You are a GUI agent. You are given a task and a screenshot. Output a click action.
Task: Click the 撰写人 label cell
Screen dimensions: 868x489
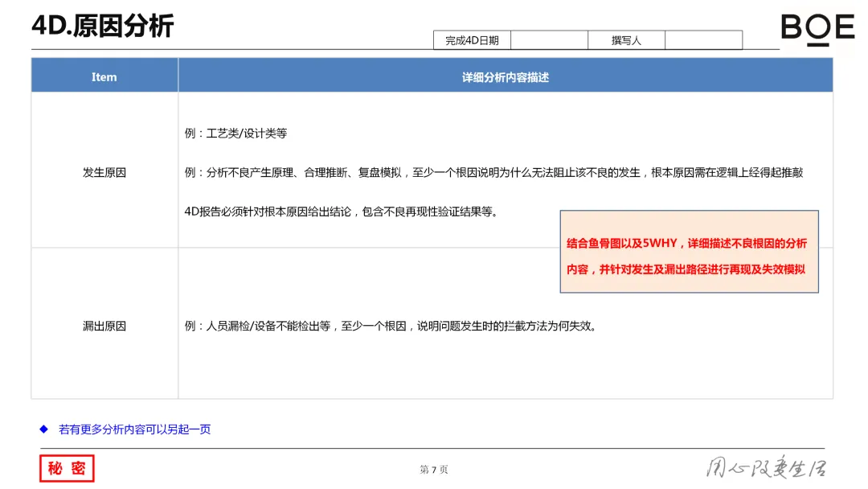pos(626,40)
